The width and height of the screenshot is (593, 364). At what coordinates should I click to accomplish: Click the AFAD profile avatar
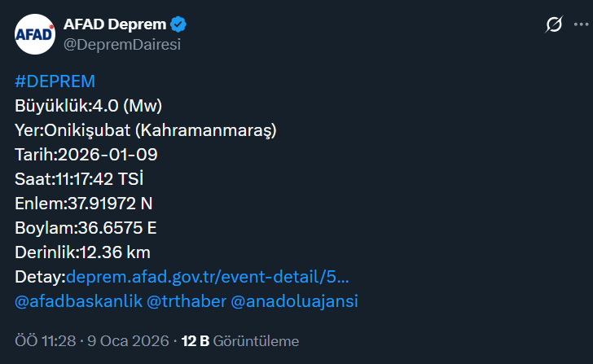click(x=34, y=34)
